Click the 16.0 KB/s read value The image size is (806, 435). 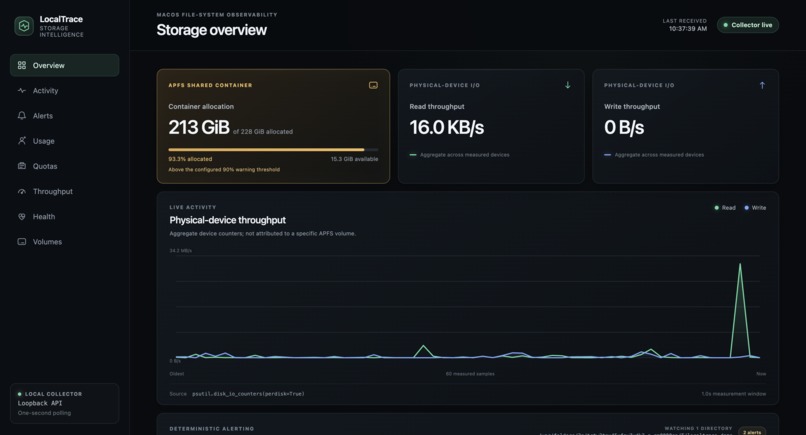point(447,127)
